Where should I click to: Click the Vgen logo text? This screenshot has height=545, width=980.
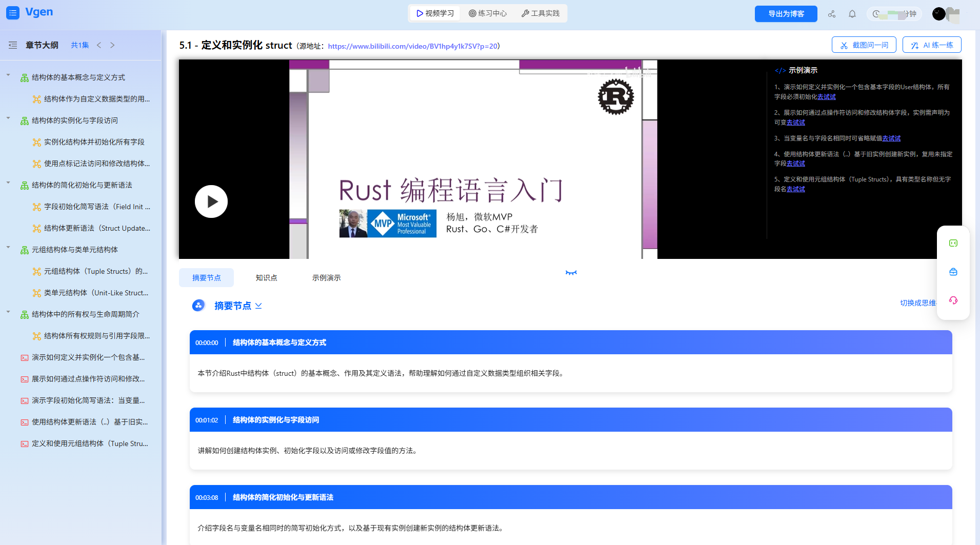pos(39,12)
